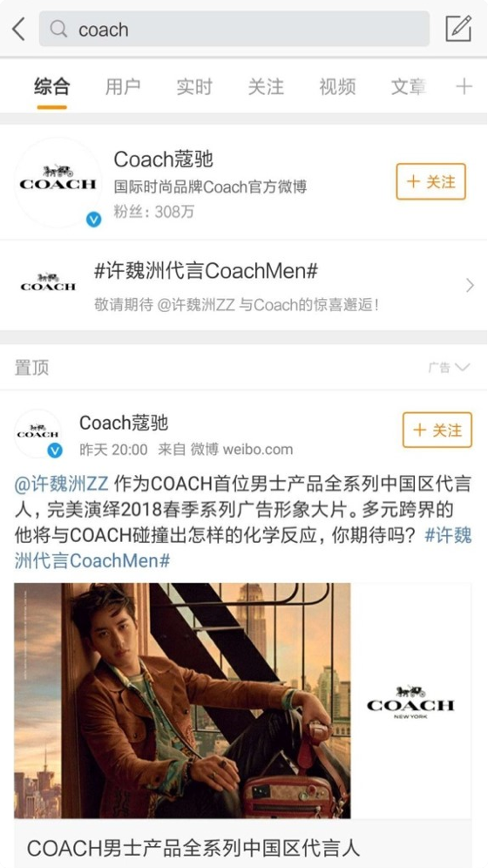This screenshot has width=488, height=868.
Task: Tap the Coach logo beside the hashtag topic
Action: click(x=48, y=282)
